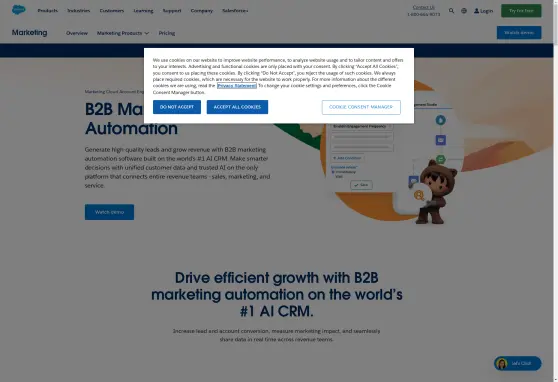The image size is (558, 382).
Task: Click Accept All Cookies button
Action: tap(237, 107)
